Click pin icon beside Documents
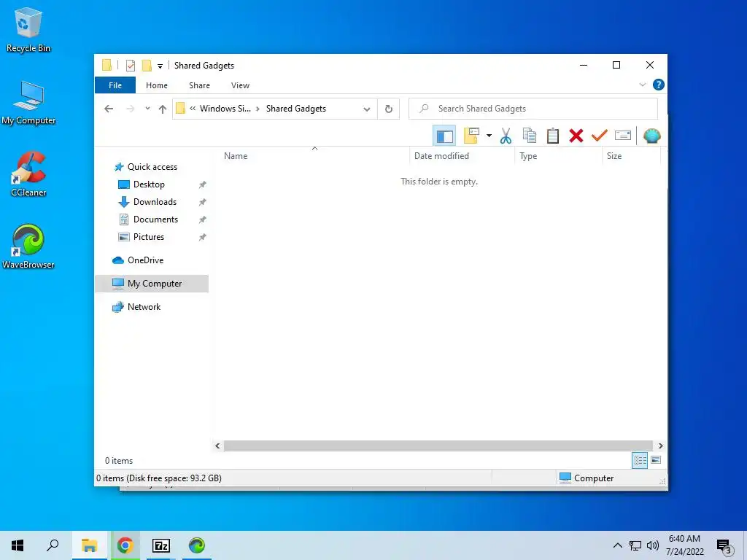The width and height of the screenshot is (747, 560). click(203, 219)
